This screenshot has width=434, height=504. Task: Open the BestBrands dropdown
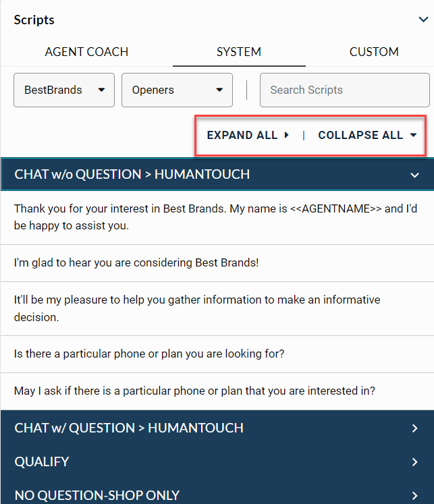(x=64, y=90)
